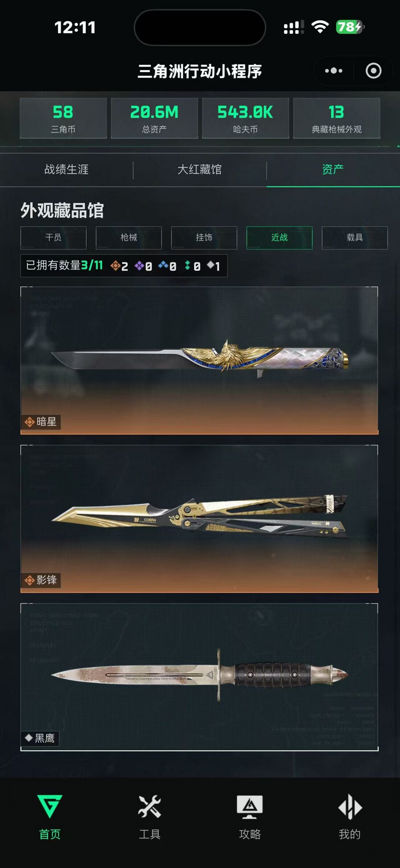Tap the orange rarity icon showing 2
Viewport: 400px width, 868px height.
[x=115, y=265]
